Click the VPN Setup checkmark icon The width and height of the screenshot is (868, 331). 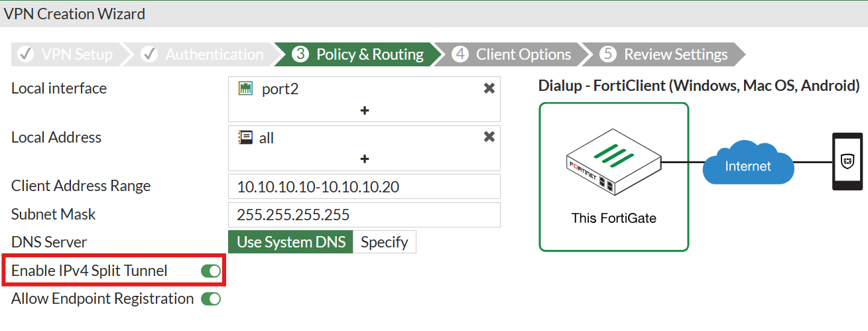(27, 54)
